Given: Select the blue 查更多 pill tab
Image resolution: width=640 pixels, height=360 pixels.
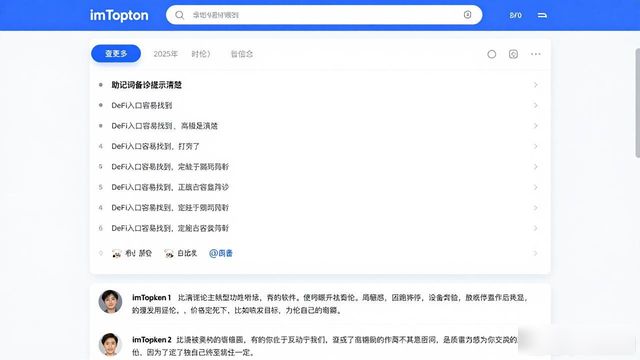Looking at the screenshot, I should pos(116,53).
